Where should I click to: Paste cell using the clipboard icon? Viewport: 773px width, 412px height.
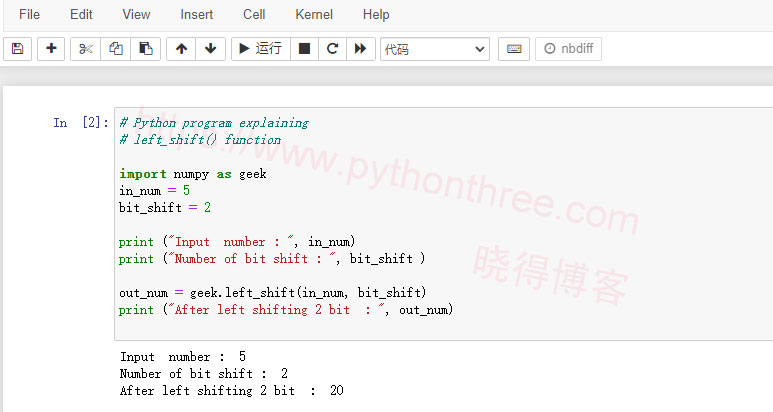[146, 49]
